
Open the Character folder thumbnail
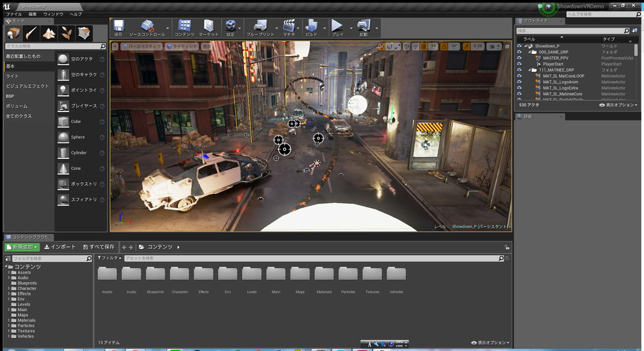[x=180, y=274]
